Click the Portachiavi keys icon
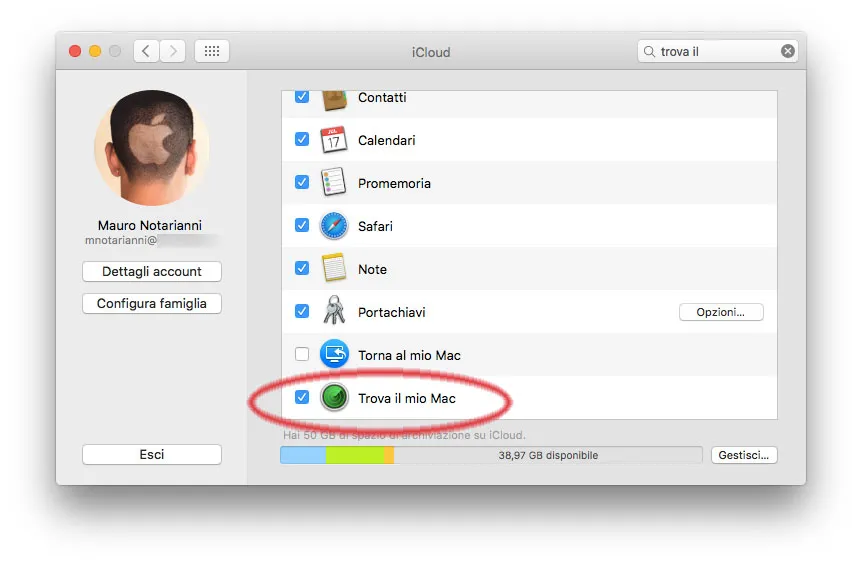Screen dimensions: 862x565 (334, 311)
